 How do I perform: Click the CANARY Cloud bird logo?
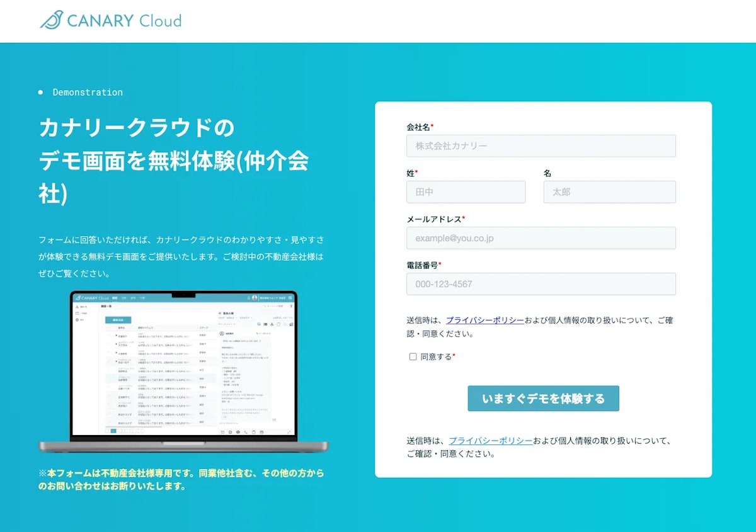tap(51, 20)
